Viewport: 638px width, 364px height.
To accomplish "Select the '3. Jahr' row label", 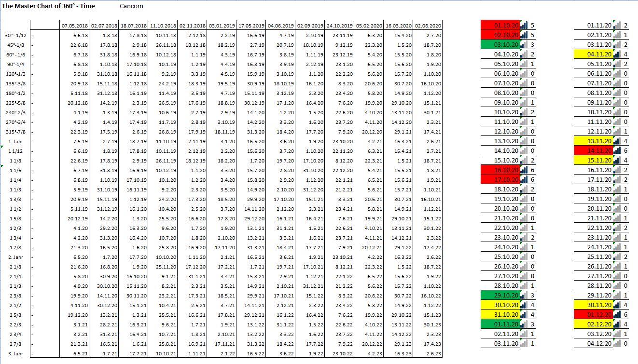I will pos(15,354).
